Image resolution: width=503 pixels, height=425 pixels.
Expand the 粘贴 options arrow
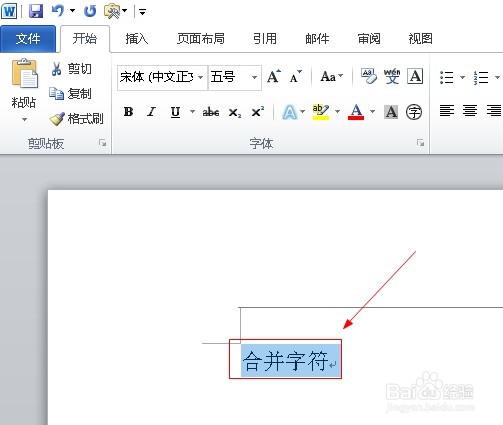[24, 119]
